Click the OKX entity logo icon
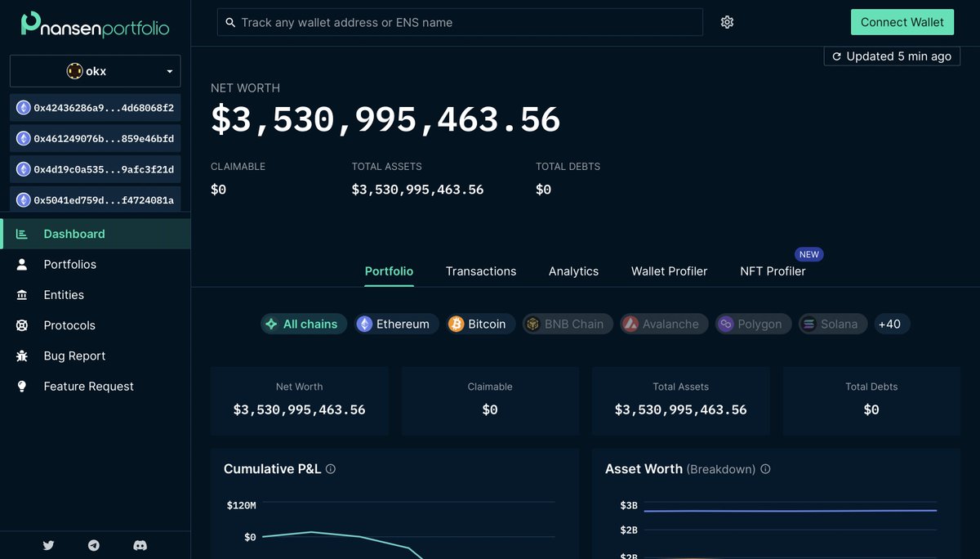The height and width of the screenshot is (559, 980). 74,71
